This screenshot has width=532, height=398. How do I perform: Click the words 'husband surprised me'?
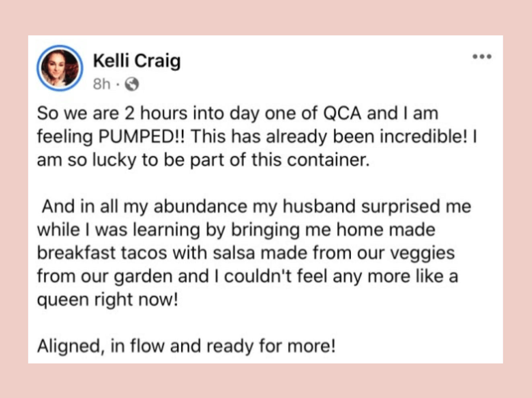click(377, 207)
